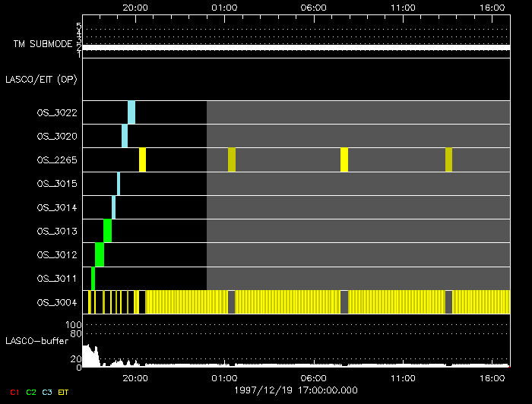Image resolution: width=532 pixels, height=404 pixels.
Task: Click the cyan block in the OS_3022 row
Action: 131,112
